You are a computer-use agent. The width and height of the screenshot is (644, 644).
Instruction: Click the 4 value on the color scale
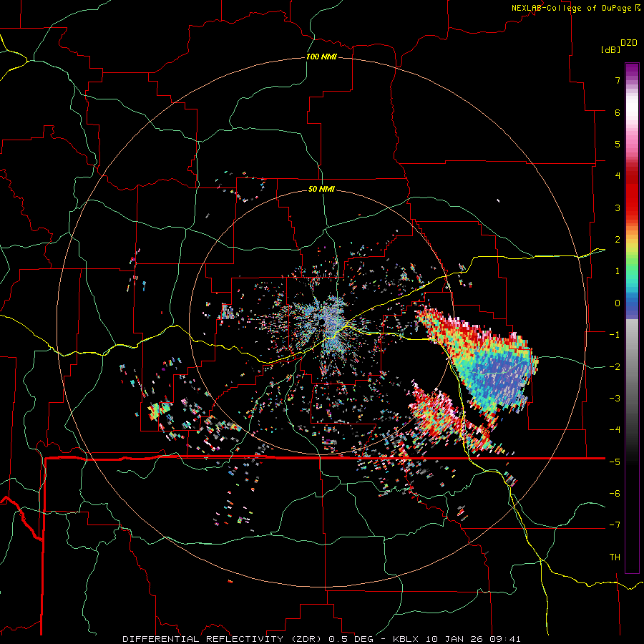click(x=618, y=176)
